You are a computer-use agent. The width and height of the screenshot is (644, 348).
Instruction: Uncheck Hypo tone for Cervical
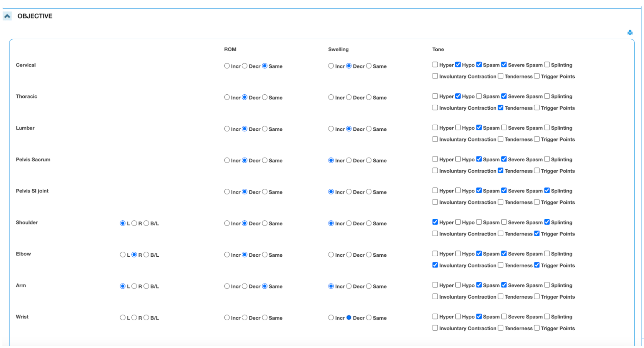coord(458,64)
